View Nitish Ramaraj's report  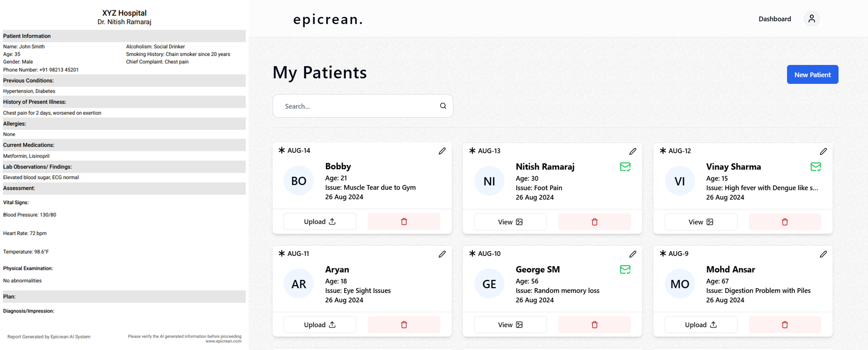coord(510,221)
